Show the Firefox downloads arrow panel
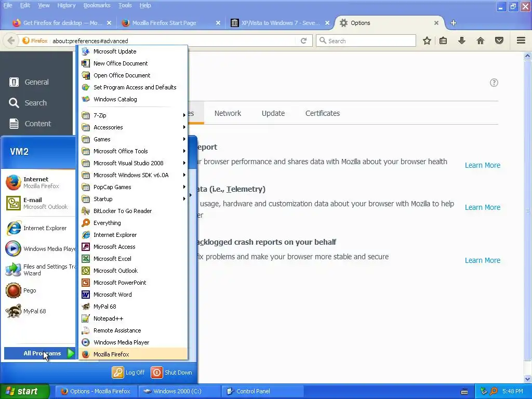532x399 pixels. (x=462, y=41)
